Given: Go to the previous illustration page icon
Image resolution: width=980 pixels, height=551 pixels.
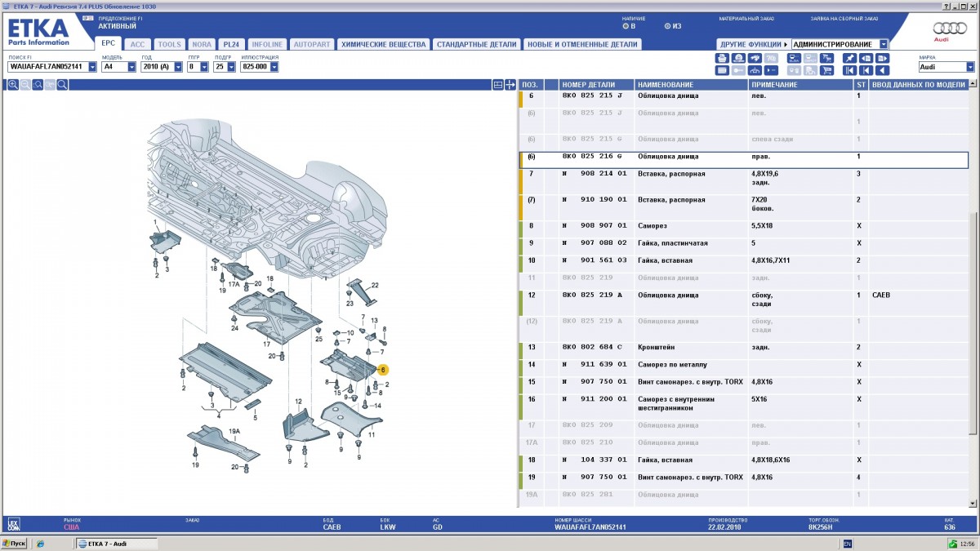Looking at the screenshot, I should (x=866, y=58).
